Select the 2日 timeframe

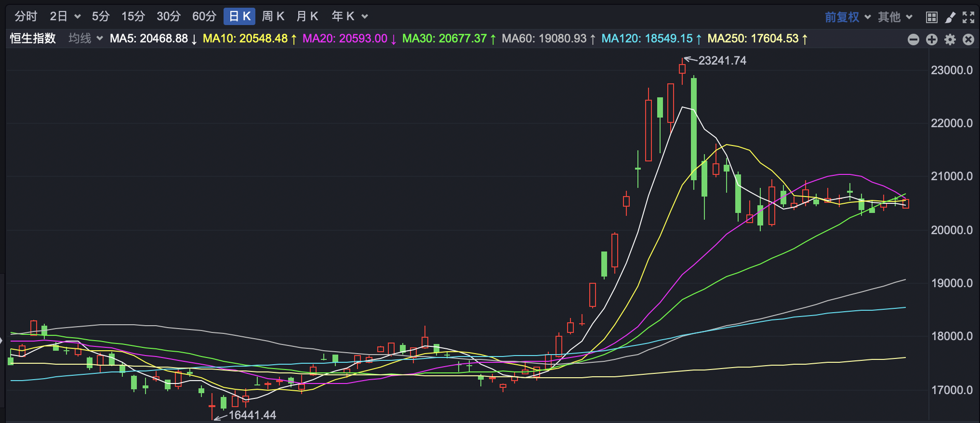click(59, 16)
